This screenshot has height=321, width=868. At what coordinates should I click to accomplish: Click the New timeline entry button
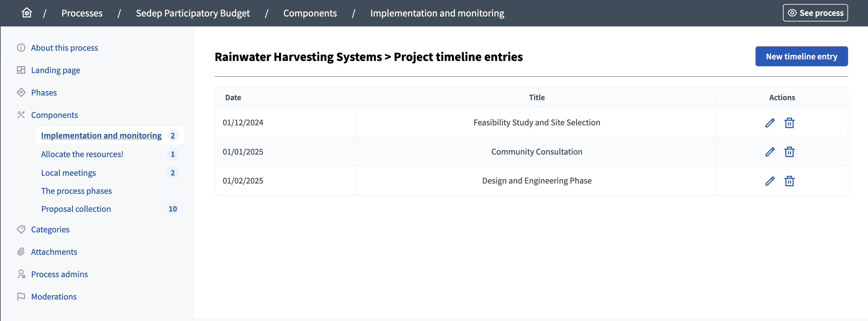[x=802, y=56]
